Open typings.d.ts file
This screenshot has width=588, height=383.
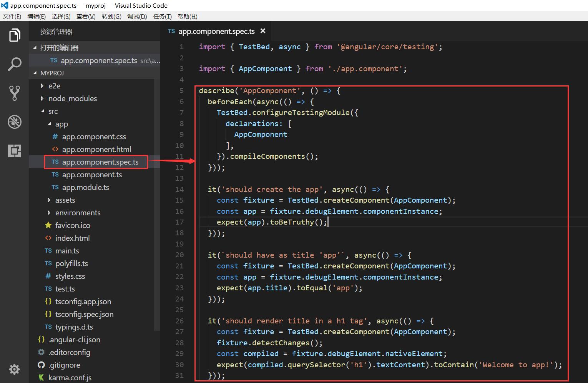click(91, 327)
